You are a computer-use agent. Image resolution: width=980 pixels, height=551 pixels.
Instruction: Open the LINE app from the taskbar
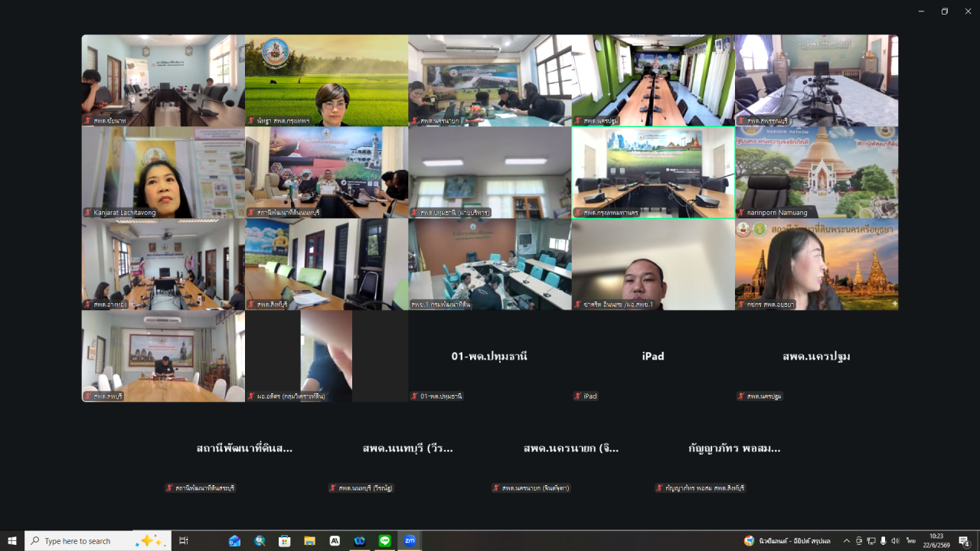coord(384,541)
